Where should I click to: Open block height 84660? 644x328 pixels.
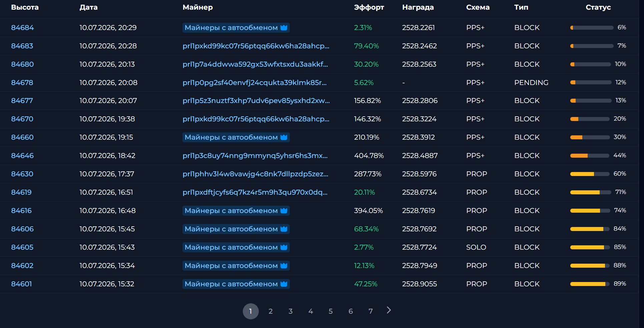pyautogui.click(x=22, y=137)
